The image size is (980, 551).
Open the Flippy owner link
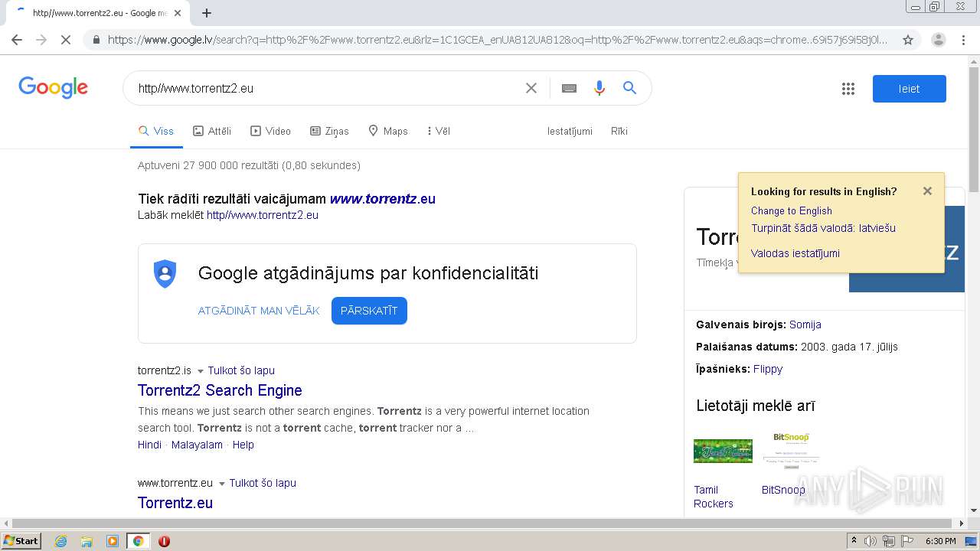point(768,369)
